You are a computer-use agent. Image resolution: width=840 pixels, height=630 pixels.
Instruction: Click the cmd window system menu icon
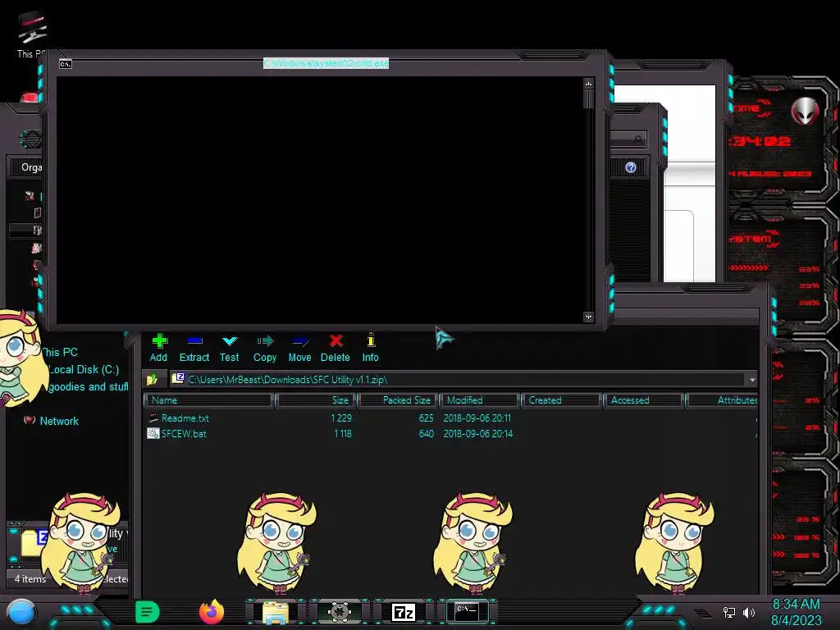(66, 64)
